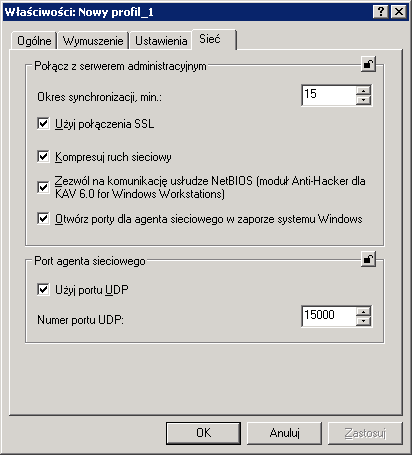Click the help question mark button

coord(381,12)
